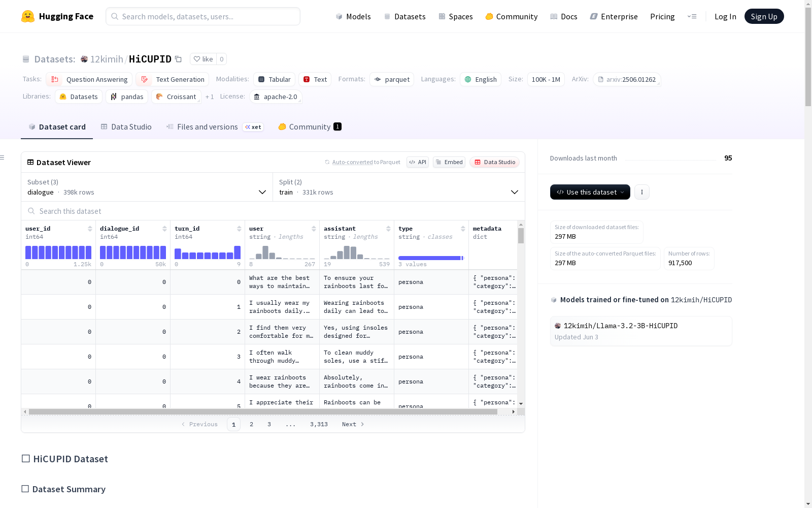Open the three-dot more options button
The width and height of the screenshot is (812, 508).
coord(642,192)
